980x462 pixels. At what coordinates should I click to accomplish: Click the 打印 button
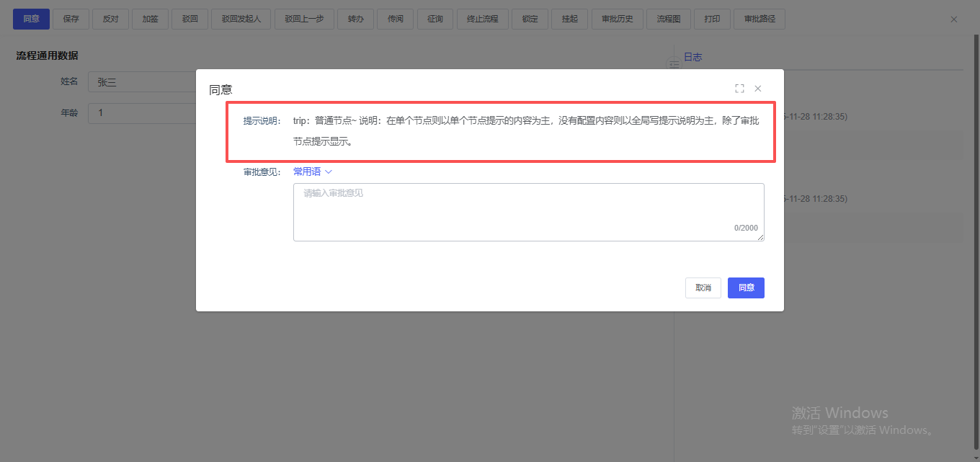712,19
